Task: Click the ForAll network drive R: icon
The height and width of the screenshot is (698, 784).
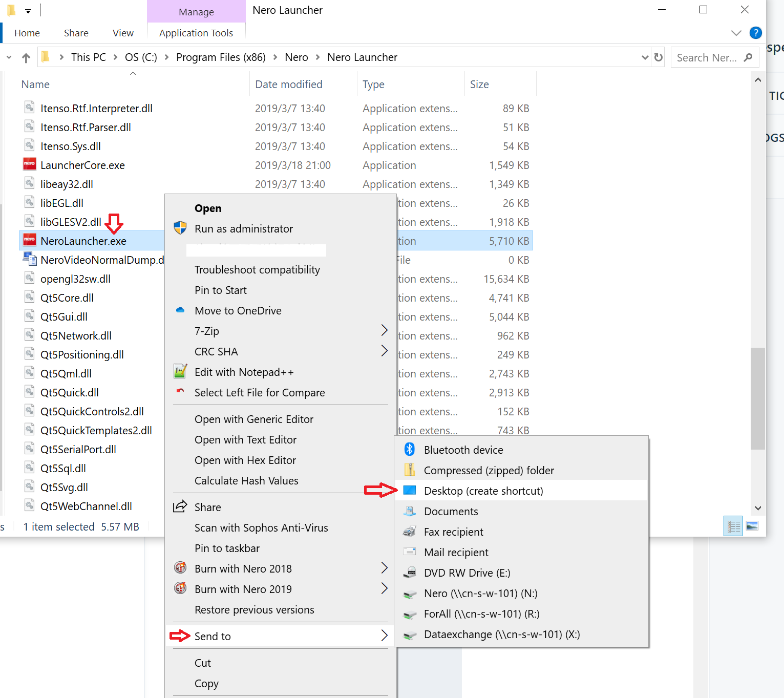Action: click(410, 615)
